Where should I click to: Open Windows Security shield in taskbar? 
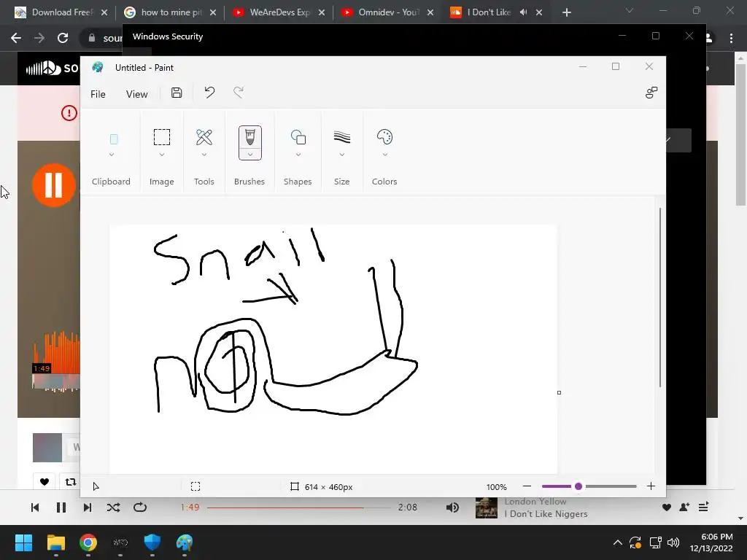pos(152,542)
